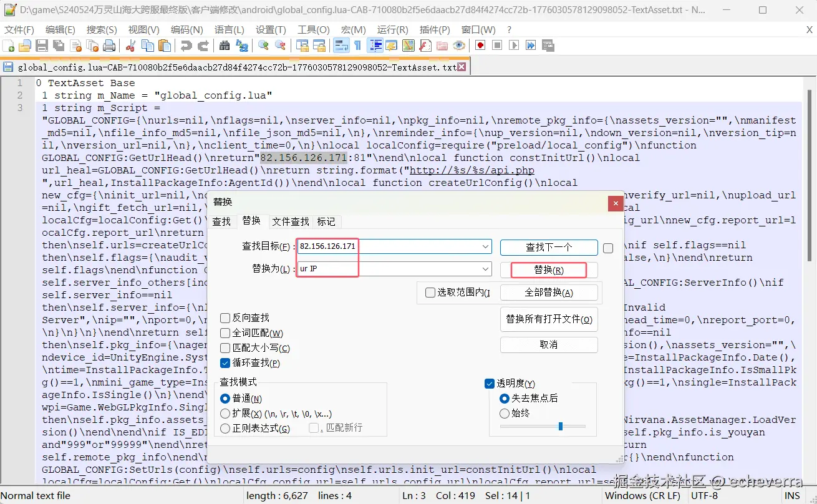The image size is (817, 504).
Task: Switch to the 文件查找 tab
Action: tap(291, 221)
